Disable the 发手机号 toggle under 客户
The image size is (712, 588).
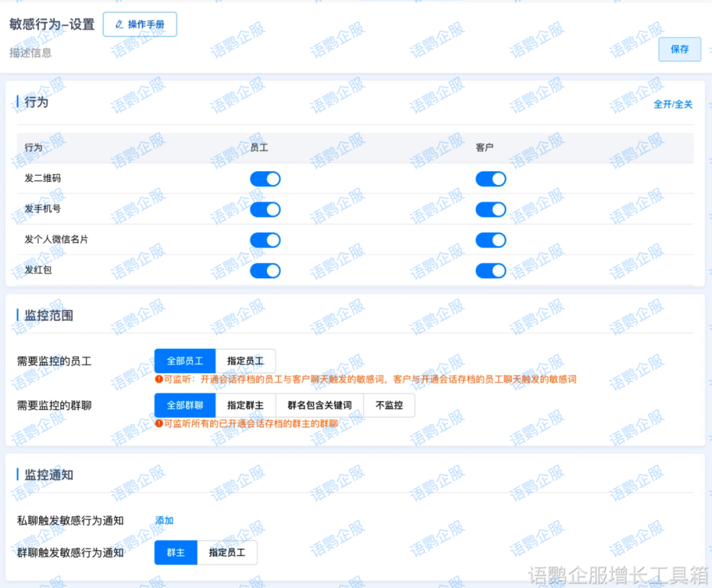pos(490,209)
